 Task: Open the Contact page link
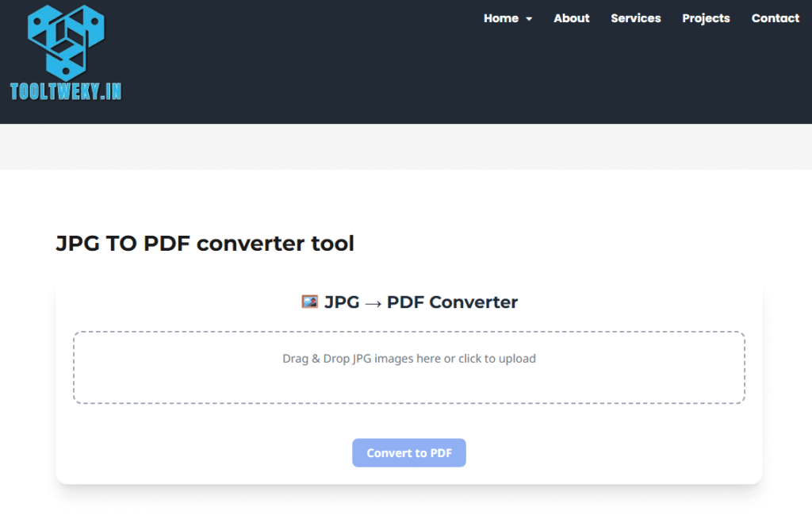tap(775, 18)
